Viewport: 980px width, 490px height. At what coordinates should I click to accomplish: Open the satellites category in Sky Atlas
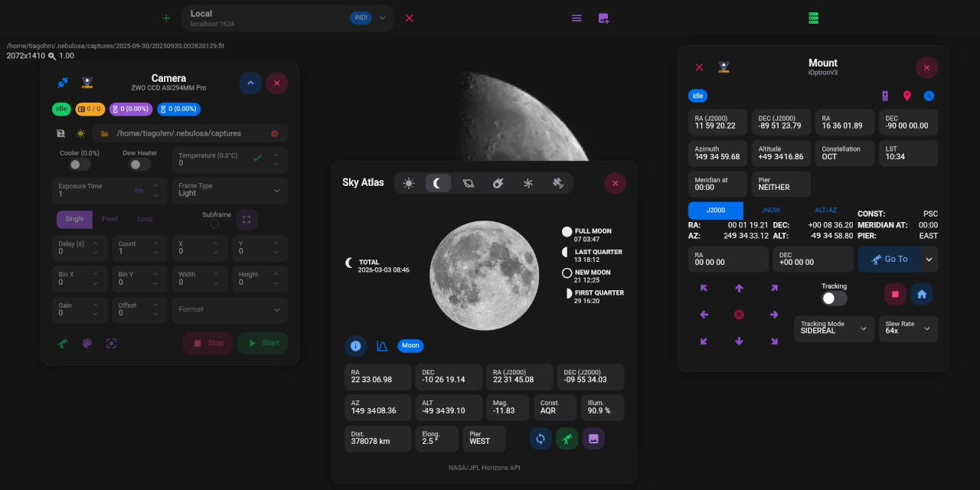click(x=558, y=183)
